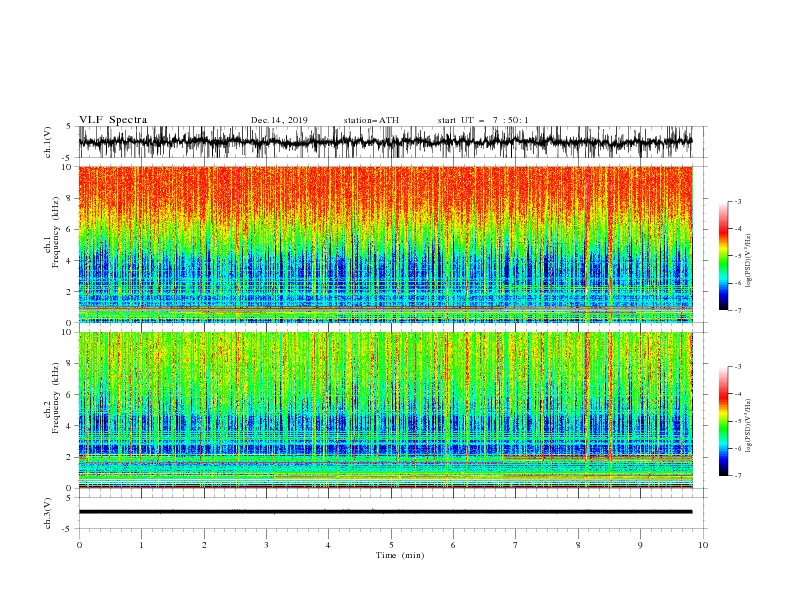This screenshot has width=792, height=612.
Task: Select the "start UT = 7 : 50: 1" text
Action: [483, 120]
